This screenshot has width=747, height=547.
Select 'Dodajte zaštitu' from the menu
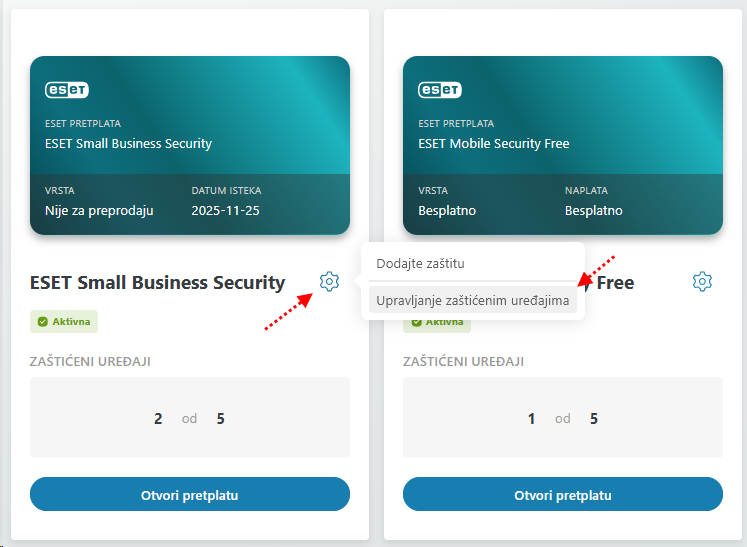pyautogui.click(x=420, y=264)
